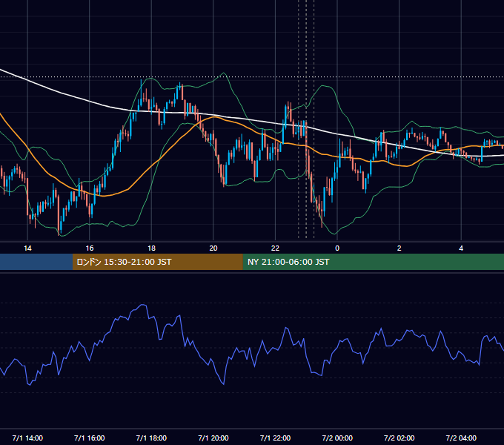Click the hour label 0 under the price chart

[337, 248]
